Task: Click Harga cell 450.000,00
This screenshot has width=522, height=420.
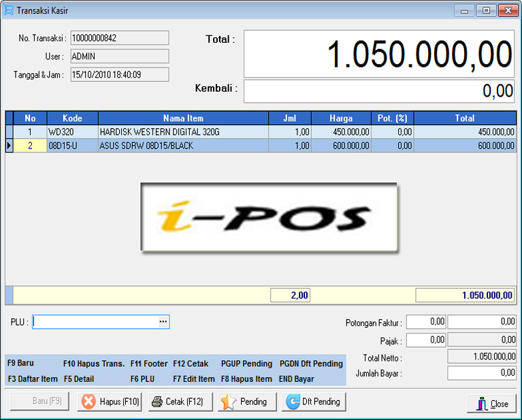Action: point(341,132)
